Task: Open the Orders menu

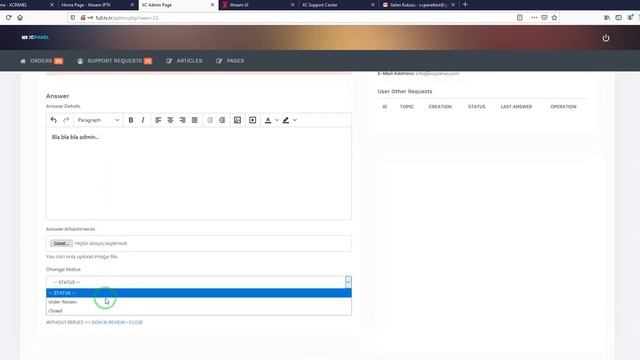Action: [x=42, y=61]
